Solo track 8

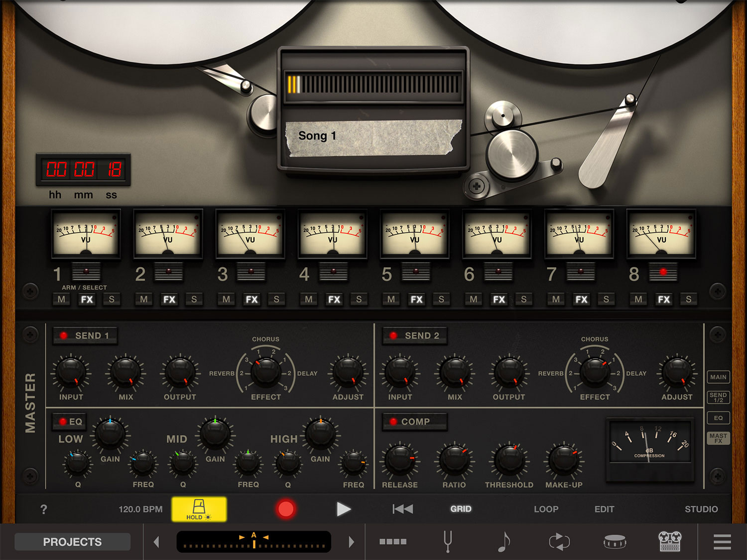688,299
